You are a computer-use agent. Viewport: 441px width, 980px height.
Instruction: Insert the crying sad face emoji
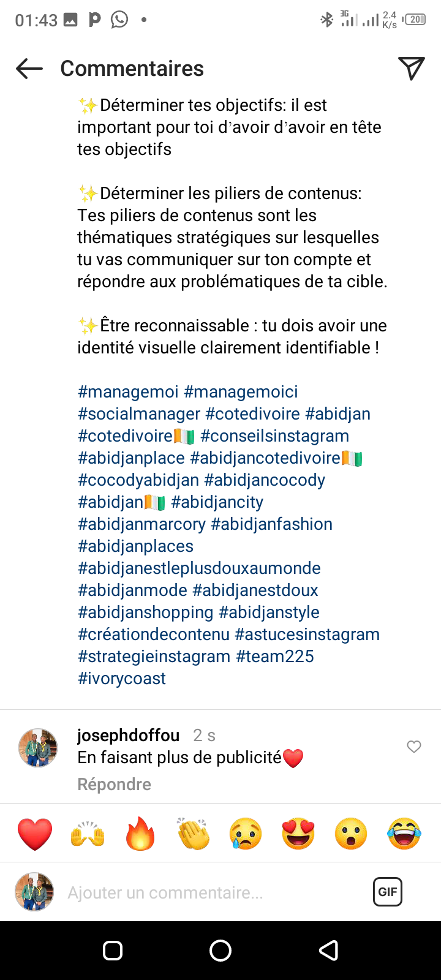246,834
